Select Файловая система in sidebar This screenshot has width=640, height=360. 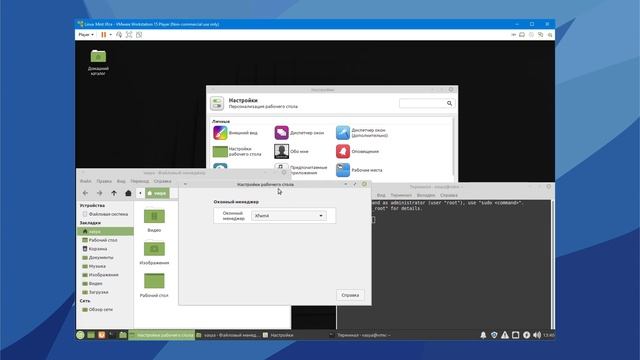105,214
